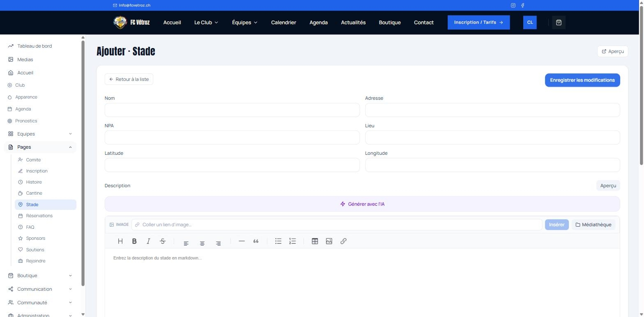Click Enregistrer les modifications button
Screen dimensions: 644x317
point(582,80)
